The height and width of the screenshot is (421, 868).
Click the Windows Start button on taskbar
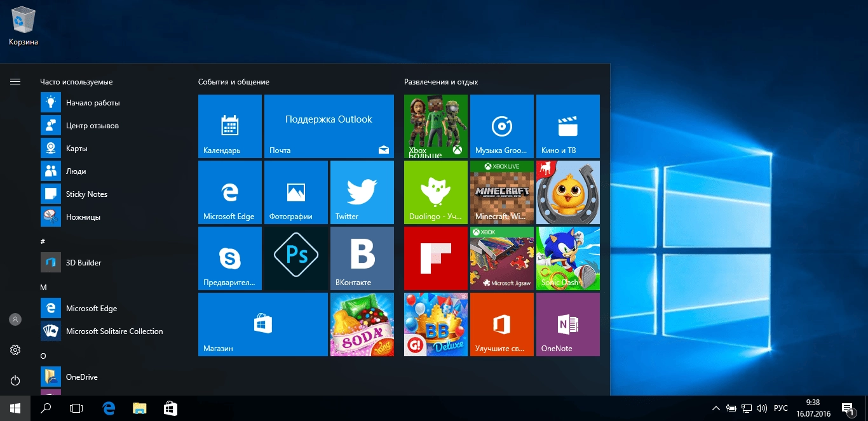click(15, 408)
